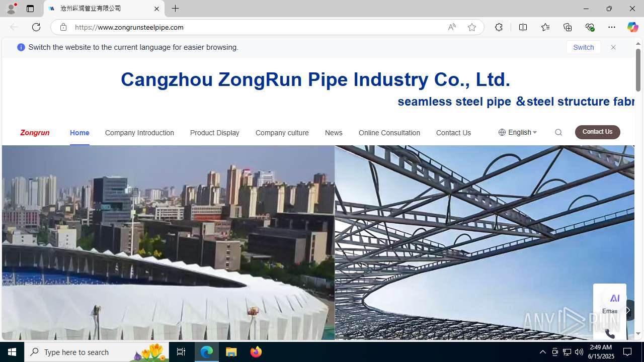Navigate to Company culture
The image size is (644, 362).
pyautogui.click(x=282, y=133)
